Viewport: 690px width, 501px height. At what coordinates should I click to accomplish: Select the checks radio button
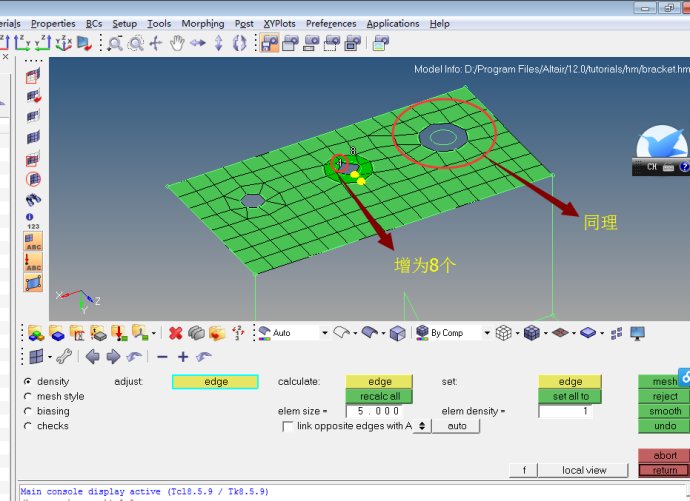pos(28,426)
